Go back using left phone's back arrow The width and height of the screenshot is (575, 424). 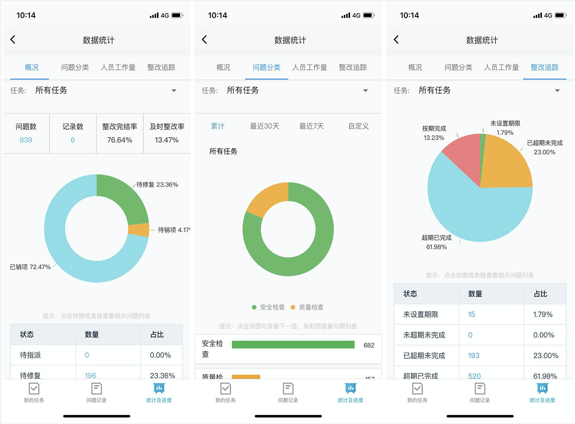click(13, 40)
